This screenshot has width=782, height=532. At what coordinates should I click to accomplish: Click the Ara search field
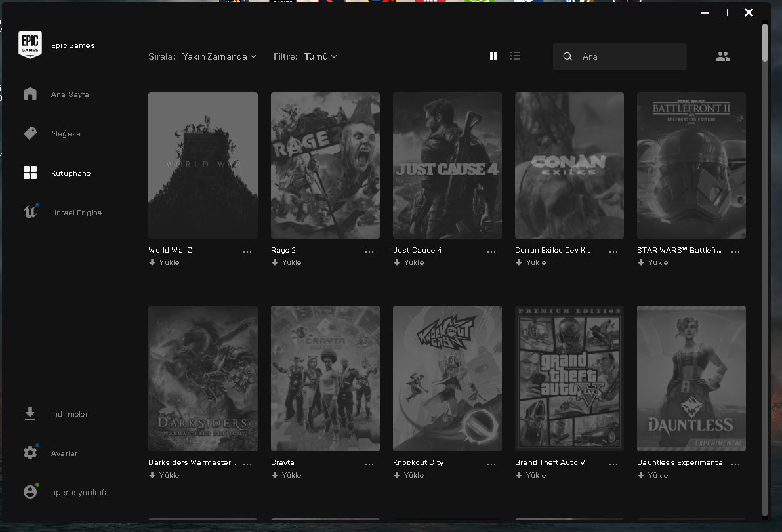pos(620,56)
